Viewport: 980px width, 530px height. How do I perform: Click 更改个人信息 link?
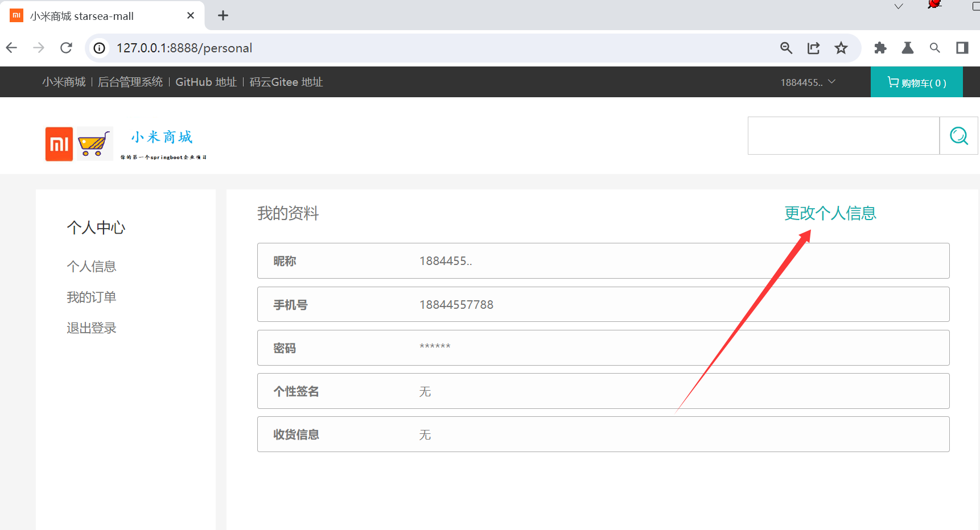pos(830,213)
